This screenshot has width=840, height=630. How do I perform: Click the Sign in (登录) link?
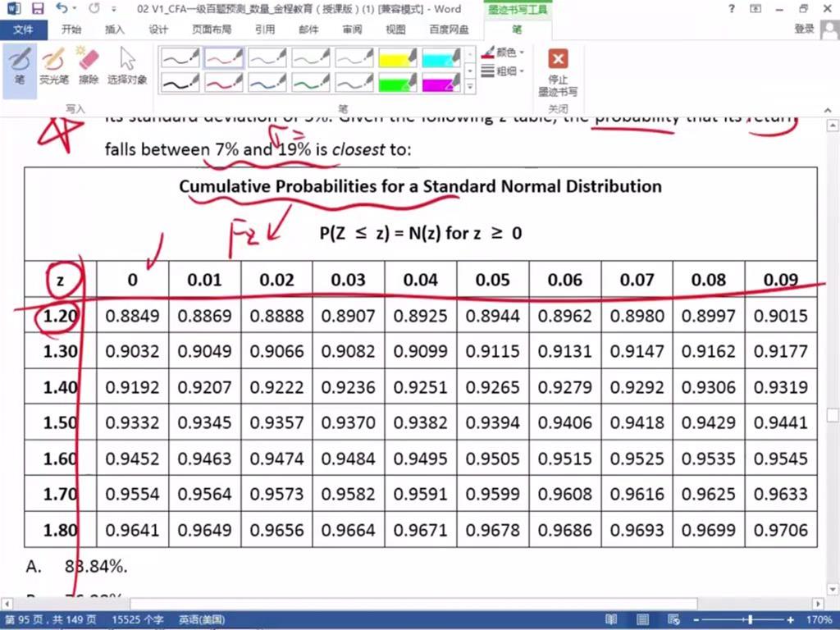(804, 29)
